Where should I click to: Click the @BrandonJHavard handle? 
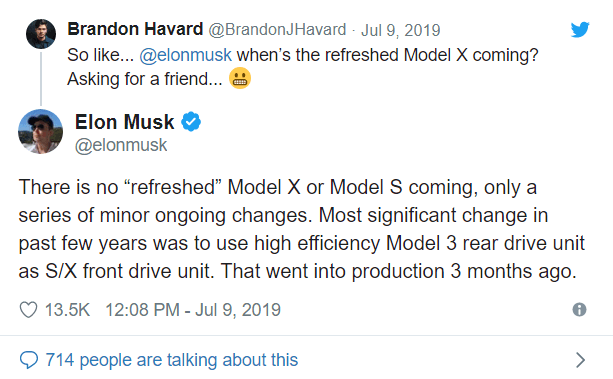[x=277, y=30]
